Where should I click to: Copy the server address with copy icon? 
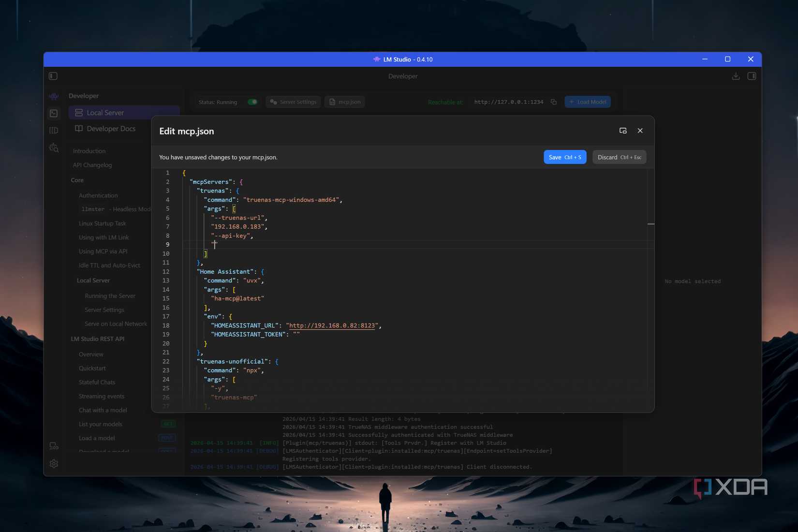coord(554,102)
